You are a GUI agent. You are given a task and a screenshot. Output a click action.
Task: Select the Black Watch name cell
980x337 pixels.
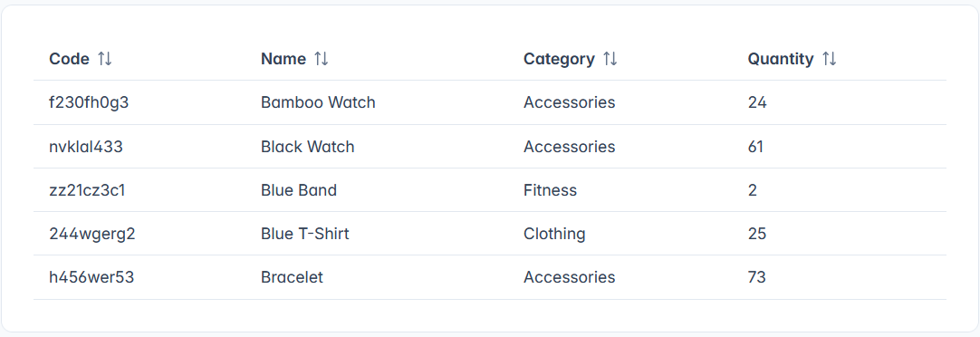(x=308, y=146)
